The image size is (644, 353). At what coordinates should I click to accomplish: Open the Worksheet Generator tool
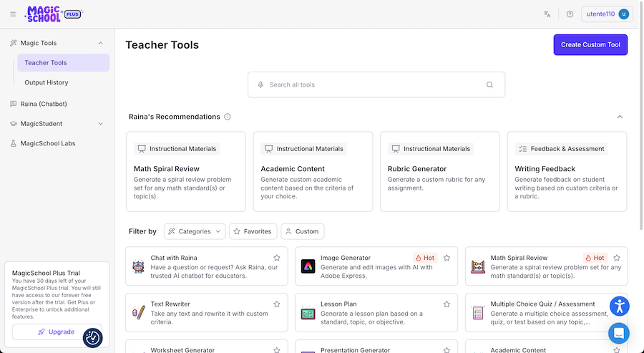click(x=207, y=347)
